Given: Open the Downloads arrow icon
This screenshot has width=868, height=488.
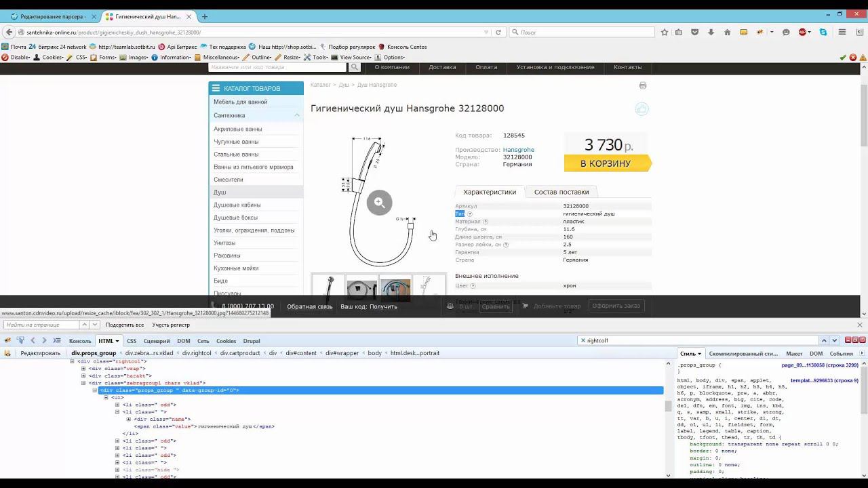Looking at the screenshot, I should (x=711, y=32).
